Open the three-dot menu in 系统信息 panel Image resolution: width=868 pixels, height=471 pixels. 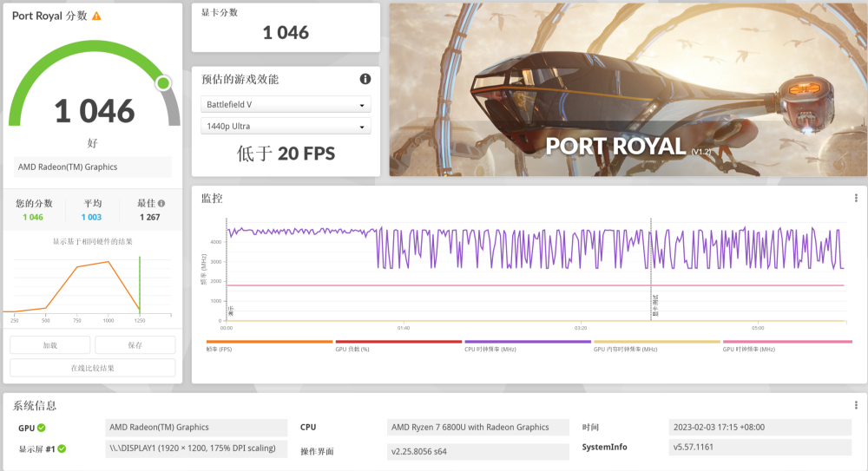[x=856, y=405]
